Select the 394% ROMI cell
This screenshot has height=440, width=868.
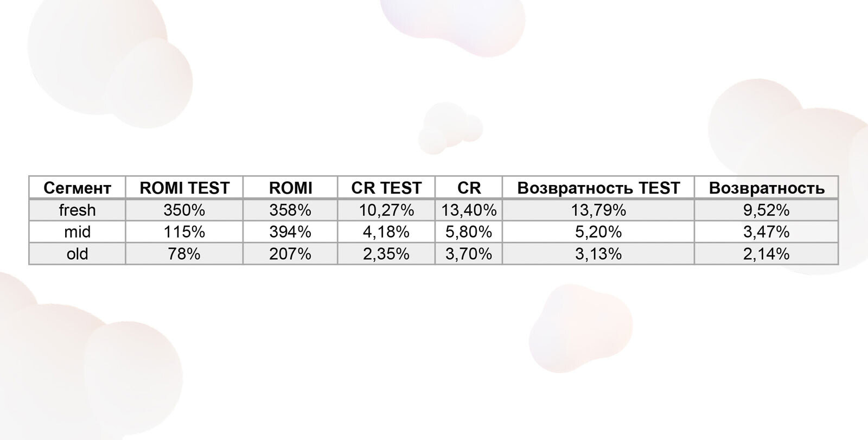pos(290,232)
